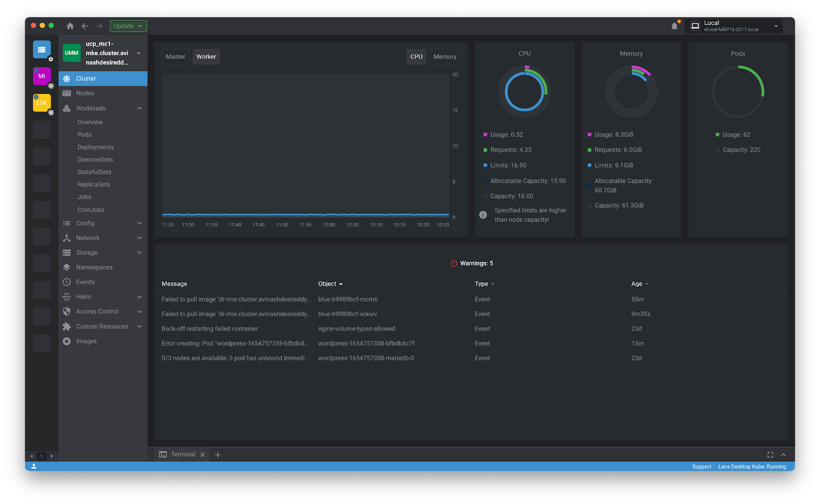Sort warnings by Type column
Screen dimensions: 820x504
pos(484,284)
